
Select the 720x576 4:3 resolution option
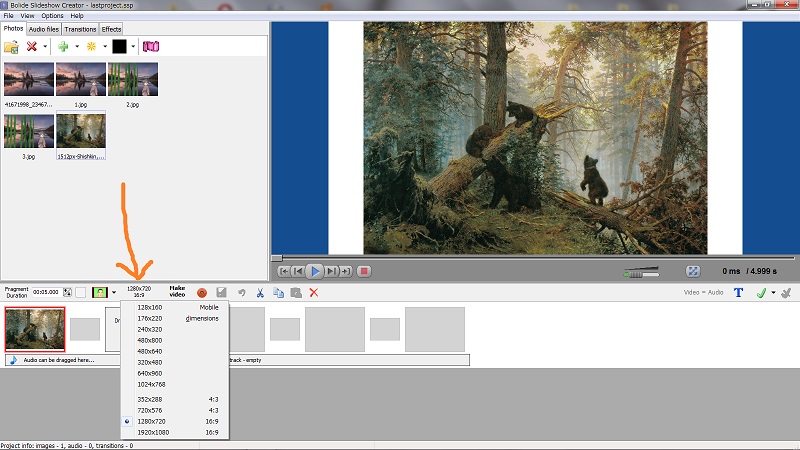[175, 411]
